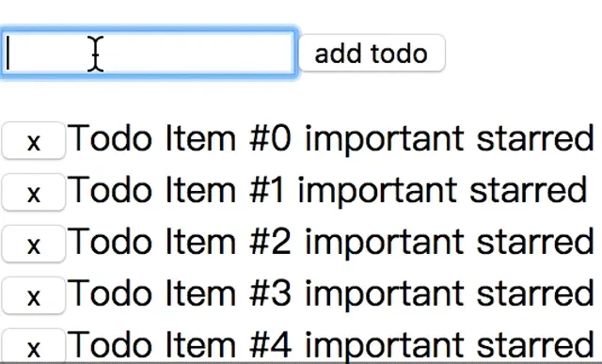The width and height of the screenshot is (602, 364).
Task: Click the word important on Todo Item #2
Action: pos(385,244)
